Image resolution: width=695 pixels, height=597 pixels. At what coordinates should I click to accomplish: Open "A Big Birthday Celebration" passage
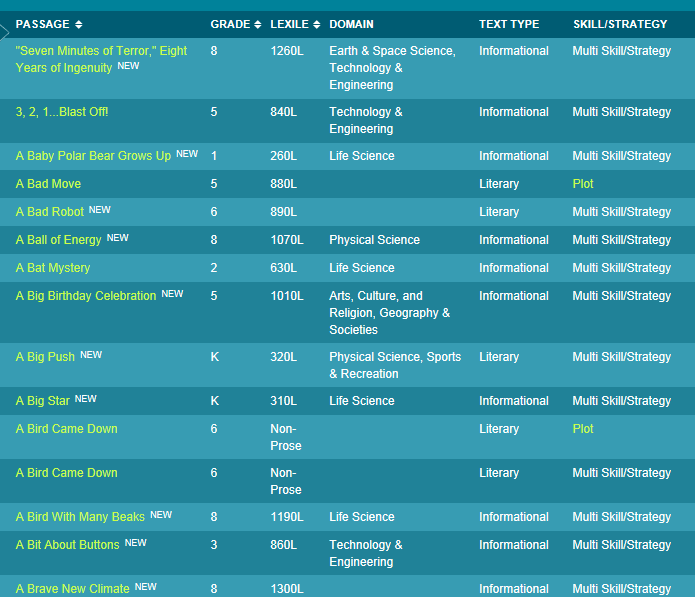[86, 296]
